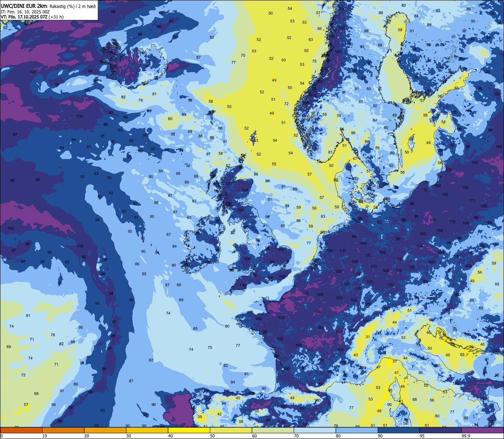Click the blue 90–95 legend segment
This screenshot has height=439, width=504.
[x=398, y=430]
